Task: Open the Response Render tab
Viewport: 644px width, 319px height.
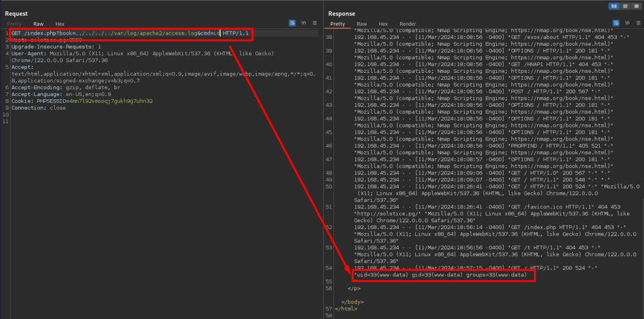Action: [x=408, y=24]
